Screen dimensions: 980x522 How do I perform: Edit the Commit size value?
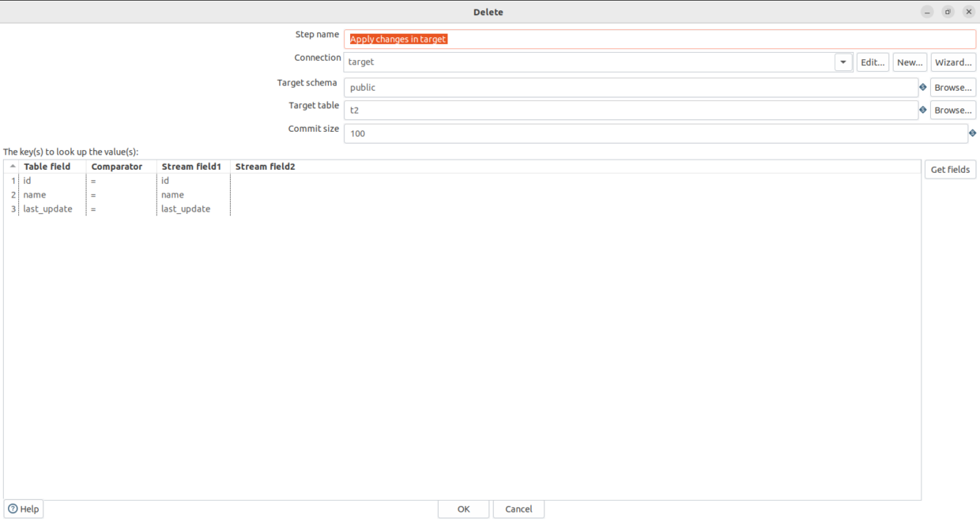point(553,133)
